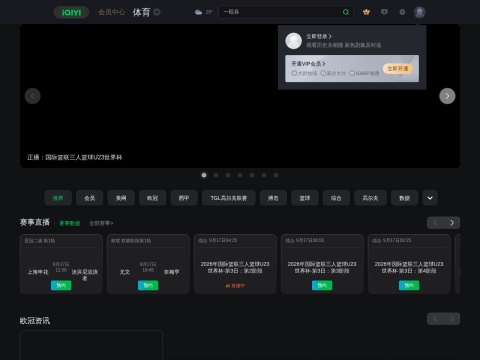Click the 欧冠资讯 section heading
This screenshot has width=480, height=360.
pyautogui.click(x=35, y=321)
